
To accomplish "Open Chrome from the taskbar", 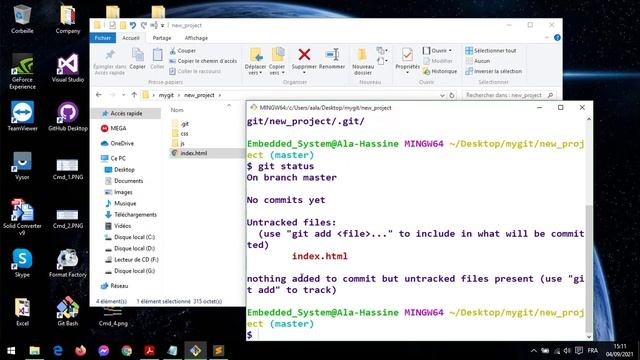I will (127, 351).
